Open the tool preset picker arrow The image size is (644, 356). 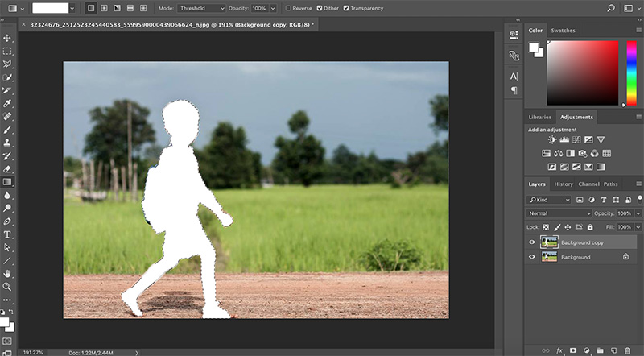click(23, 8)
